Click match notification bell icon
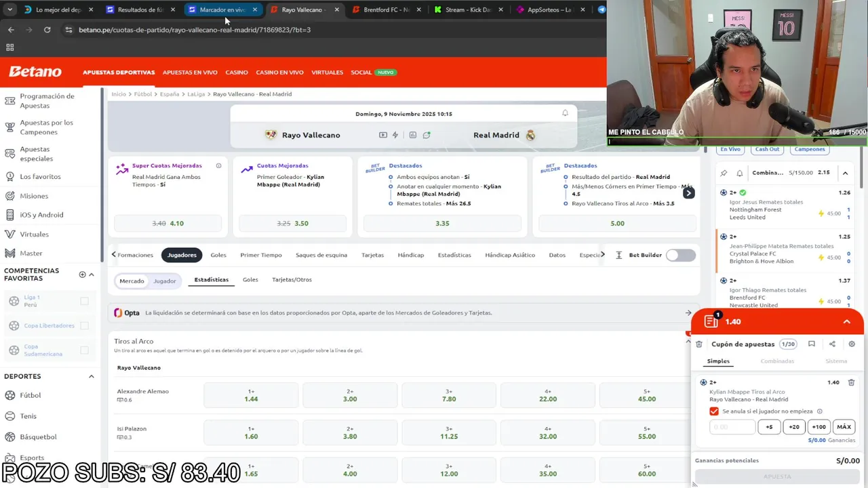 tap(565, 113)
